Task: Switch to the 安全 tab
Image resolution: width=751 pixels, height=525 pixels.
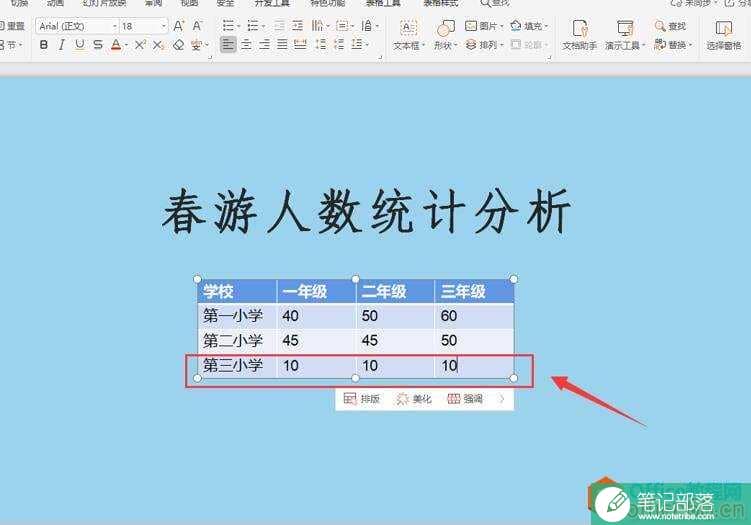Action: click(x=225, y=3)
